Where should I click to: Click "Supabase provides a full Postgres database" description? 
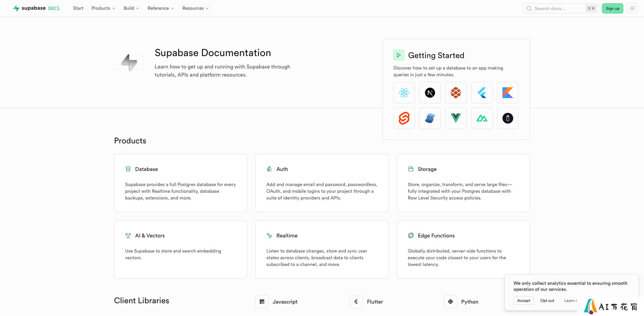(180, 191)
